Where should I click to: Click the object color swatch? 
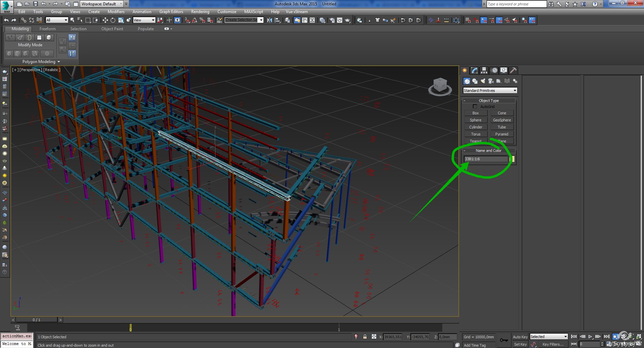coord(512,159)
